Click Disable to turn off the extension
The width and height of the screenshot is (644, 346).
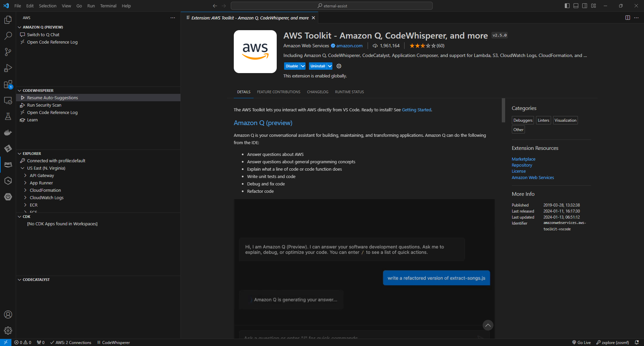(292, 66)
